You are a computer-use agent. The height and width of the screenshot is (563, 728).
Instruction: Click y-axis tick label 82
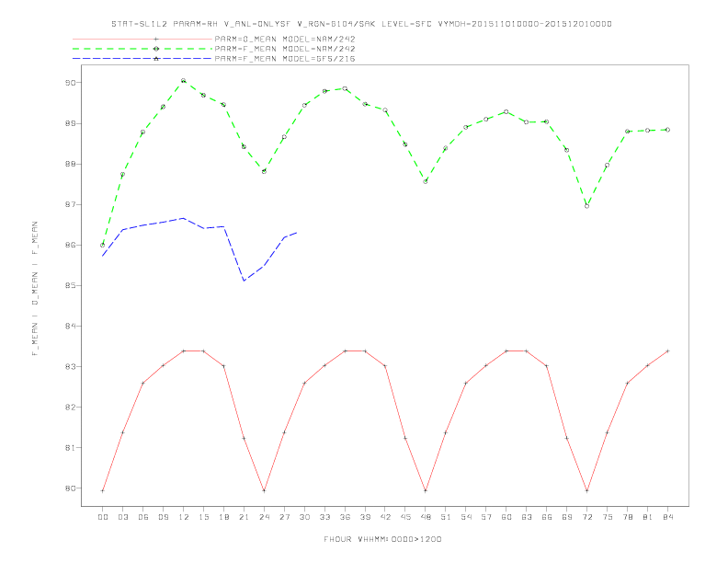click(71, 407)
